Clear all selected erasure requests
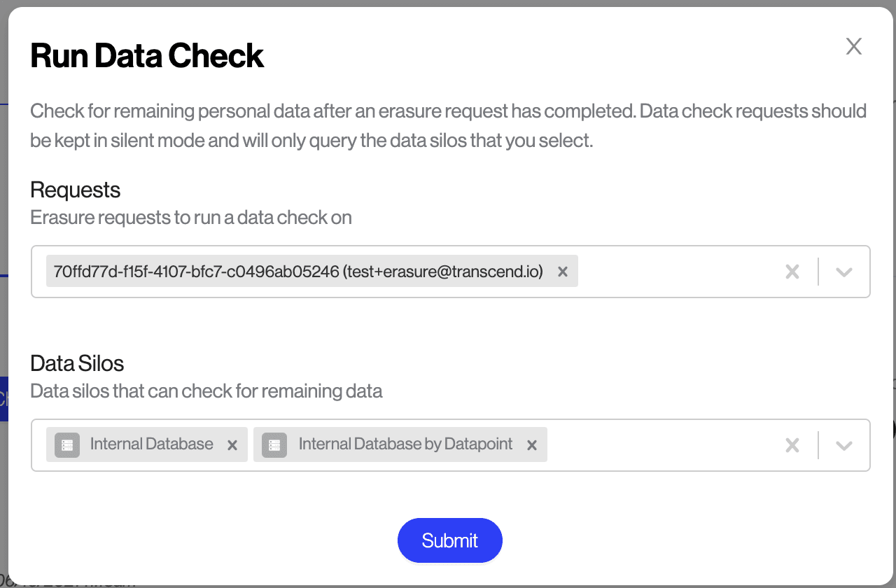The image size is (896, 588). tap(792, 272)
